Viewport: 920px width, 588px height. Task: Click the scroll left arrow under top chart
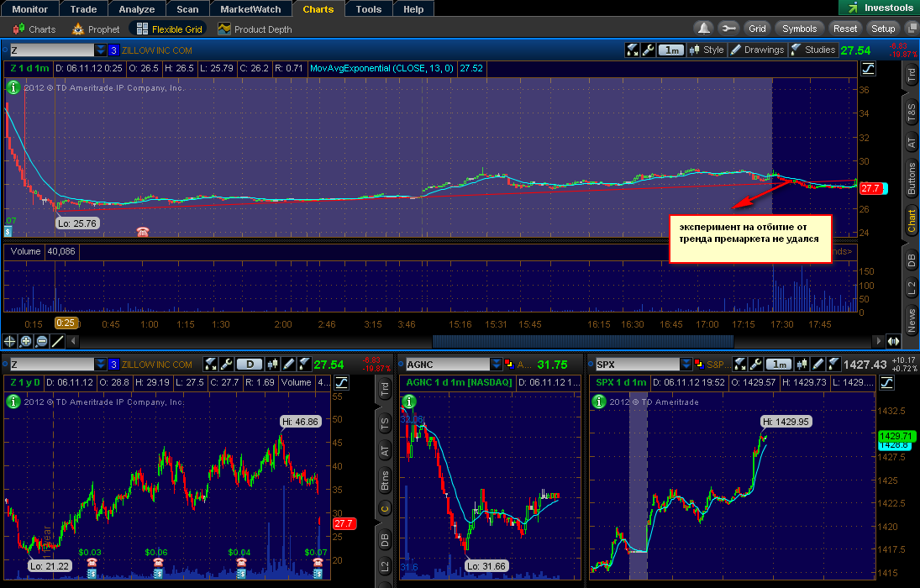tap(73, 340)
